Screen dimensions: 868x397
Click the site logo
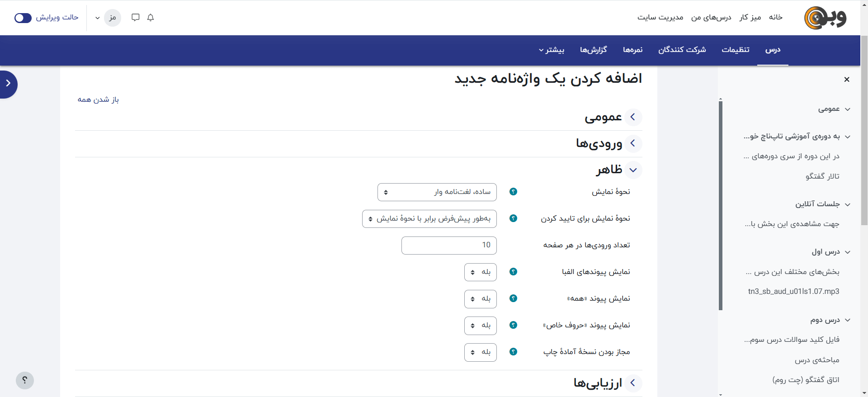(825, 18)
